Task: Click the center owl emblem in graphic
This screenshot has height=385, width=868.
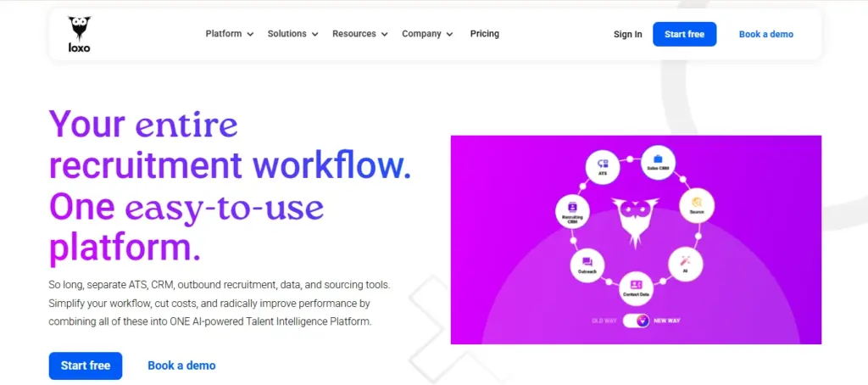Action: (636, 222)
